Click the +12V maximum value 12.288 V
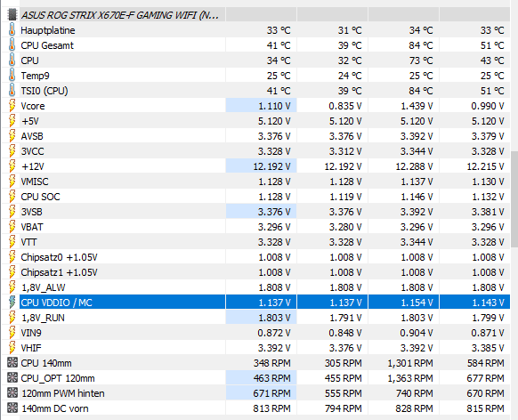Screen dimensions: 518x420 414,166
